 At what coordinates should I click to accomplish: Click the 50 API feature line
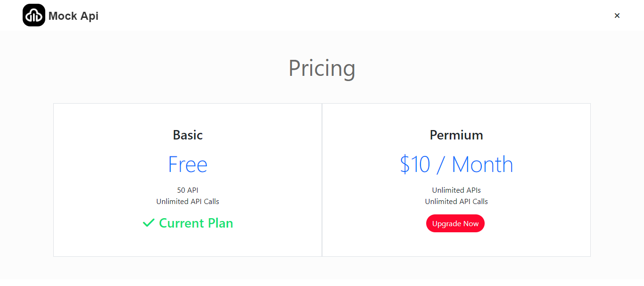pos(188,190)
